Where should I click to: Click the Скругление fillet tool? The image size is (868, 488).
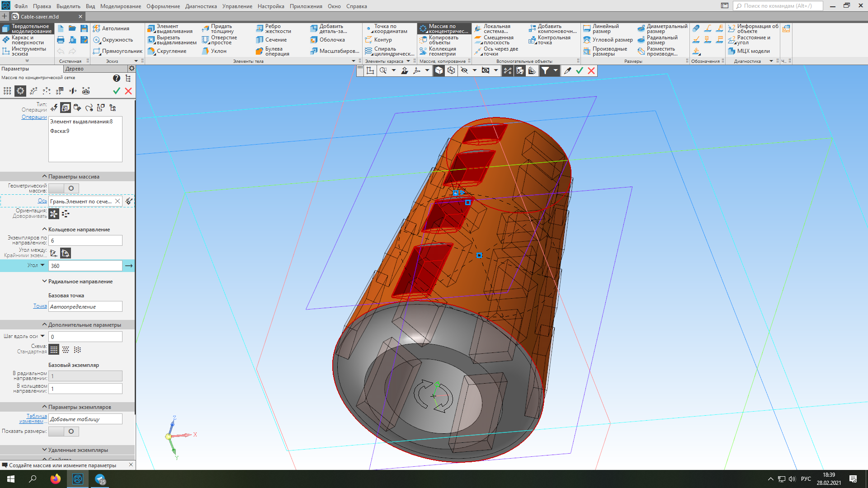click(x=167, y=51)
